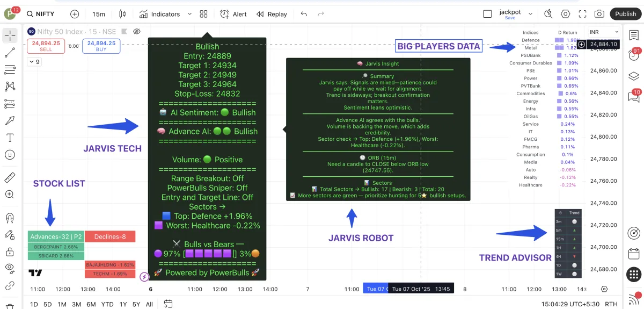644x309 pixels.
Task: Open the forecasting and measurement tools
Action: point(10,103)
